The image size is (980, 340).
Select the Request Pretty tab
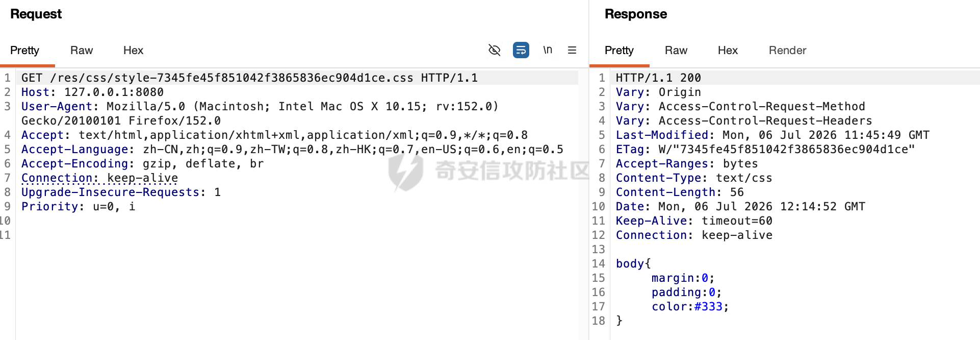(x=24, y=50)
